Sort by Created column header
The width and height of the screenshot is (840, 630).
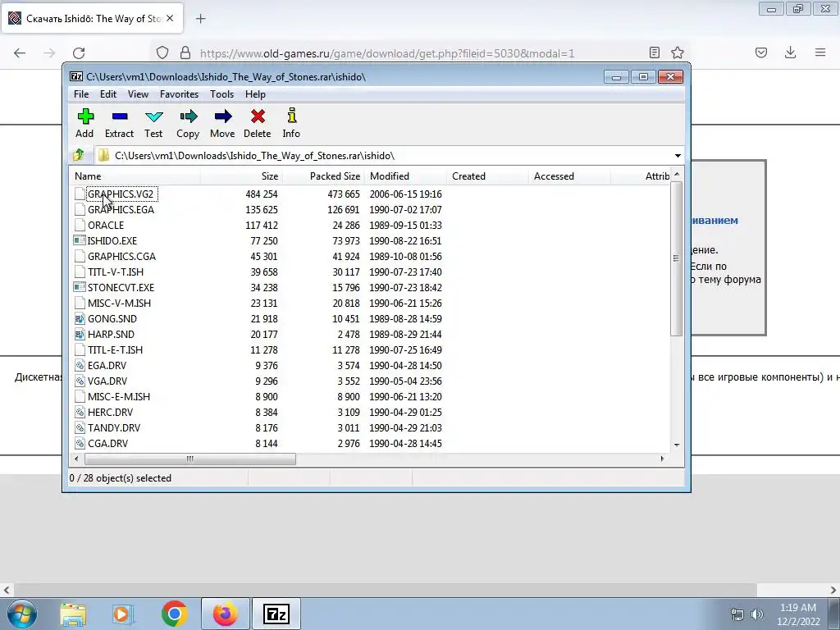(488, 176)
